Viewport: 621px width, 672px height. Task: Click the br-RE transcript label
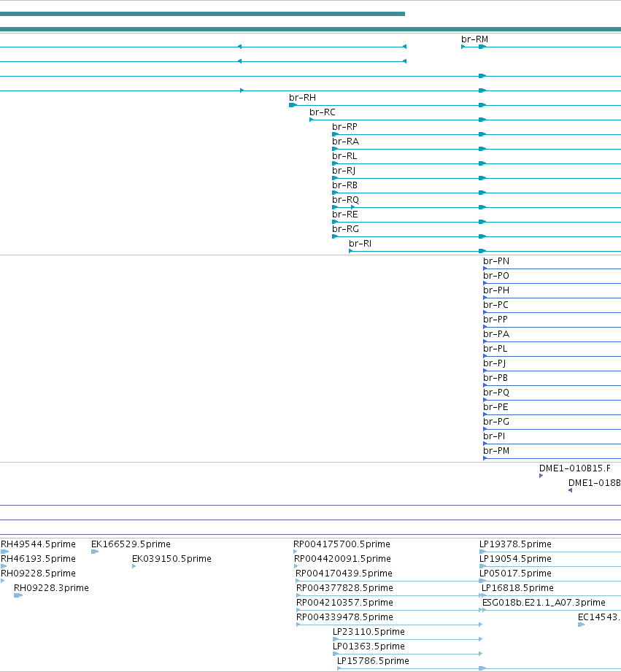(345, 215)
